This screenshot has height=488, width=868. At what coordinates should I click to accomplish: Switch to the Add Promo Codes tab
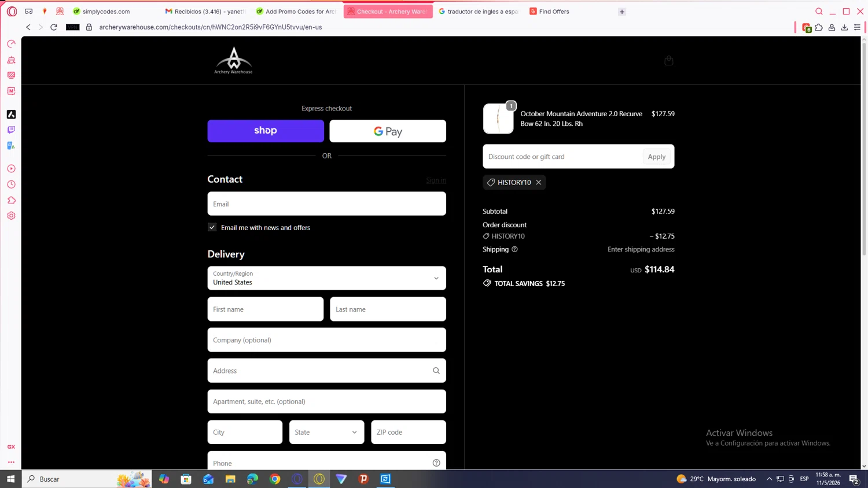(x=296, y=12)
